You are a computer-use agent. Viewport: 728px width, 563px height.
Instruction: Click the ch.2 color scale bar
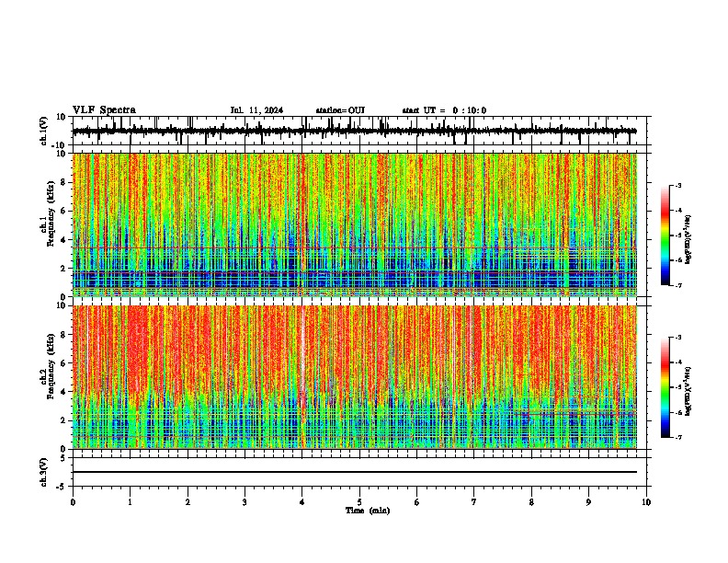click(665, 387)
